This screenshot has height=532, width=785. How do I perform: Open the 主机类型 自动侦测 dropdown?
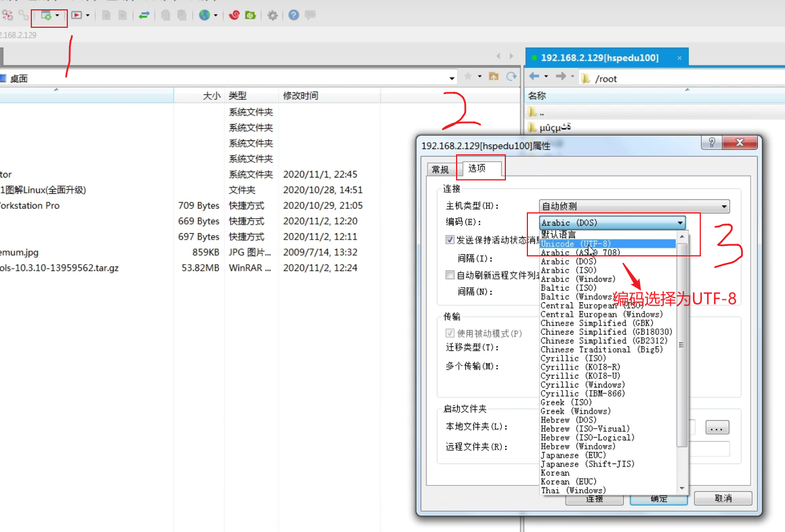634,206
